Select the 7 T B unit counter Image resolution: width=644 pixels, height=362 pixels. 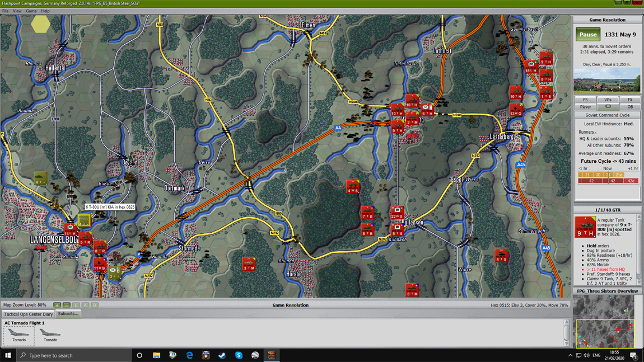click(367, 213)
